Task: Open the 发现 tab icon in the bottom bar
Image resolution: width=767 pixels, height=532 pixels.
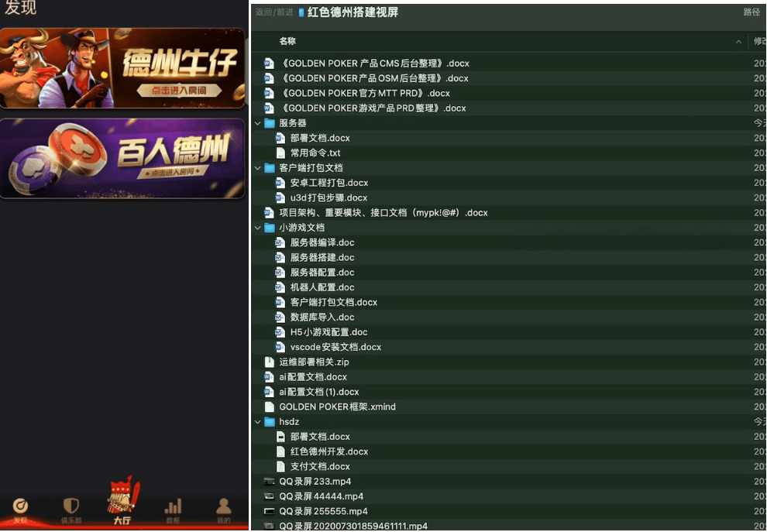Action: (x=20, y=505)
